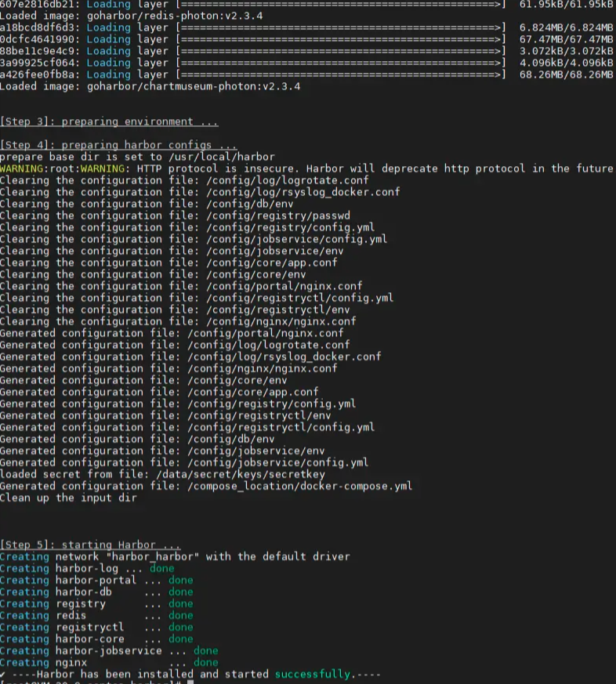Select layer ID a18bcd8df6d3
This screenshot has height=684, width=616.
pos(37,28)
